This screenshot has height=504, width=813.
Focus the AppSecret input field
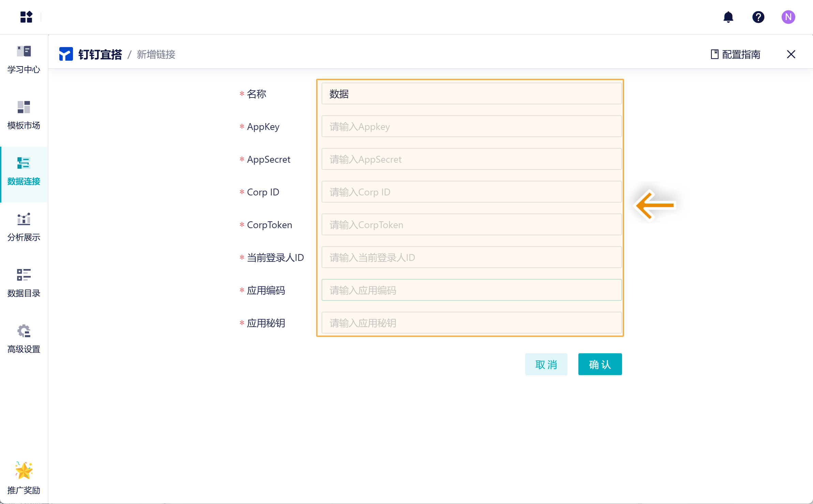[471, 159]
